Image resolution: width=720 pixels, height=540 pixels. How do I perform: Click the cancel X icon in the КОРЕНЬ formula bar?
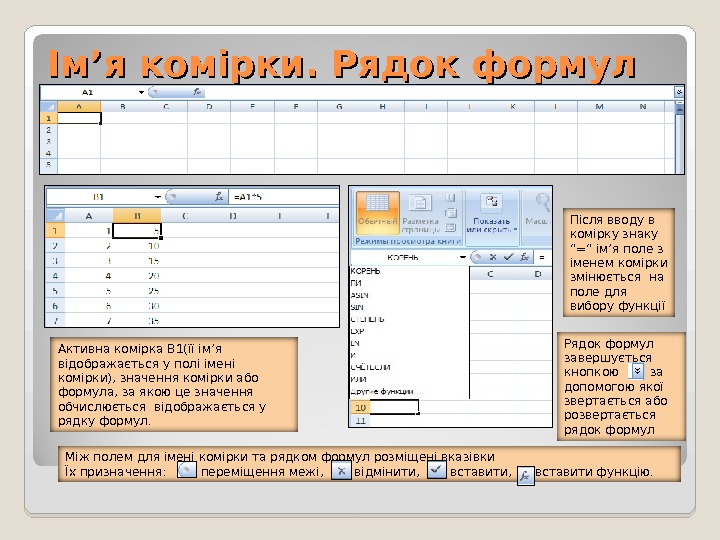pos(493,257)
